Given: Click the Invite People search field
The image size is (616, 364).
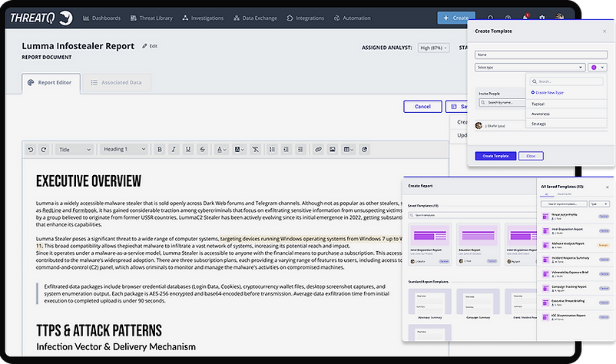Looking at the screenshot, I should pos(502,103).
